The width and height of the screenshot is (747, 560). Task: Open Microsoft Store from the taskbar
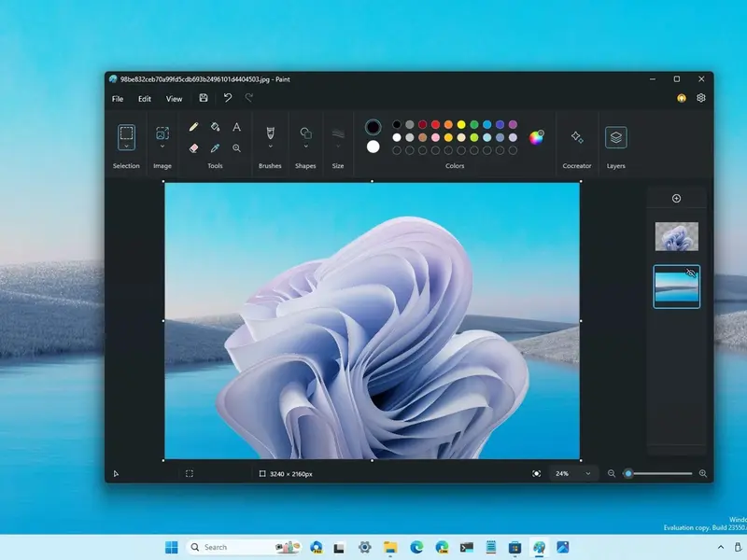[x=514, y=547]
